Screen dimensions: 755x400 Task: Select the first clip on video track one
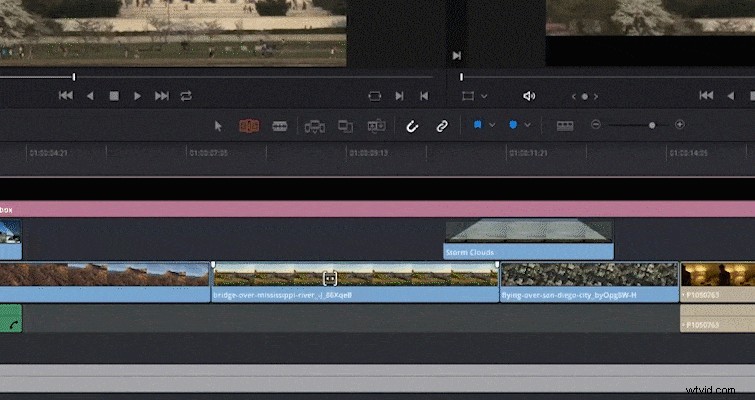coord(104,282)
